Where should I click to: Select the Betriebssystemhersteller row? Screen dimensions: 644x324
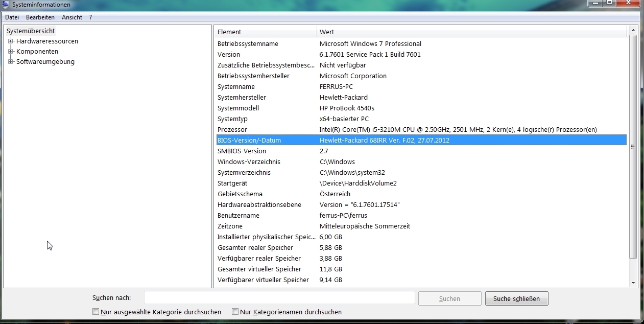pyautogui.click(x=420, y=76)
